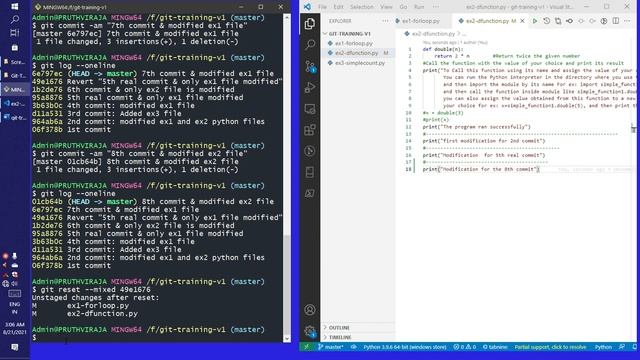Open the overflow ellipsis in VS Code menu bar

436,7
